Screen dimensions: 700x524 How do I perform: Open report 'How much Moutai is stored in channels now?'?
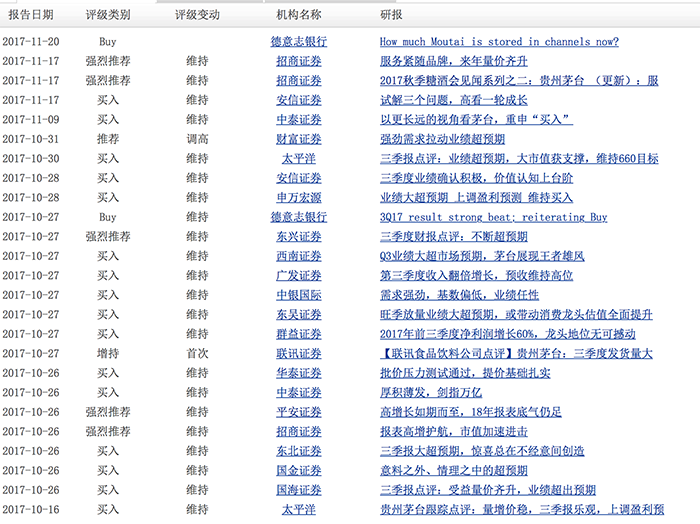coord(499,42)
